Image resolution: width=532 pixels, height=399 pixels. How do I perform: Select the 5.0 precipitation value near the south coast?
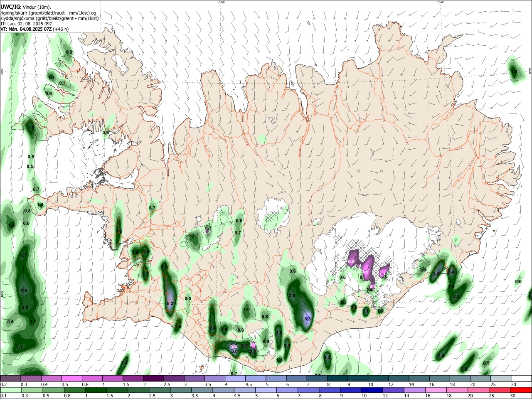(x=234, y=351)
